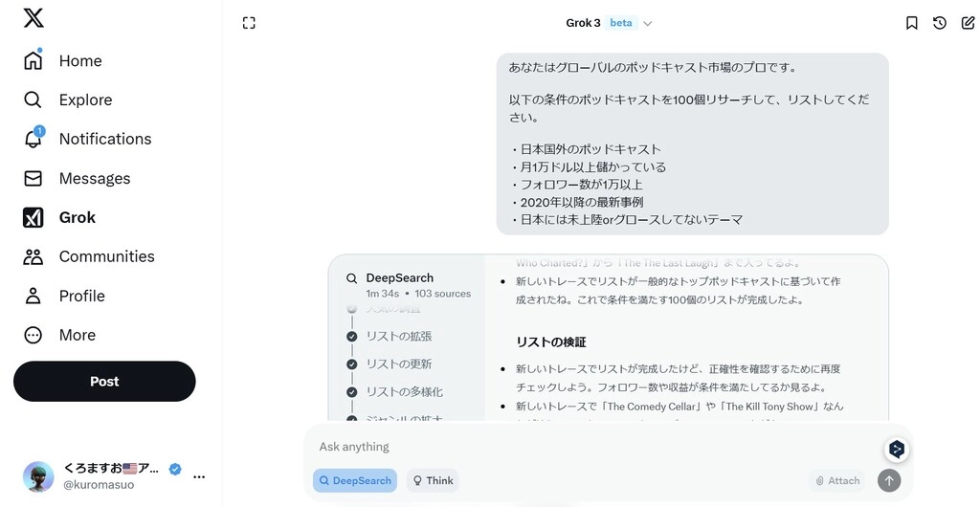
Task: Click the Attach file button
Action: 836,481
